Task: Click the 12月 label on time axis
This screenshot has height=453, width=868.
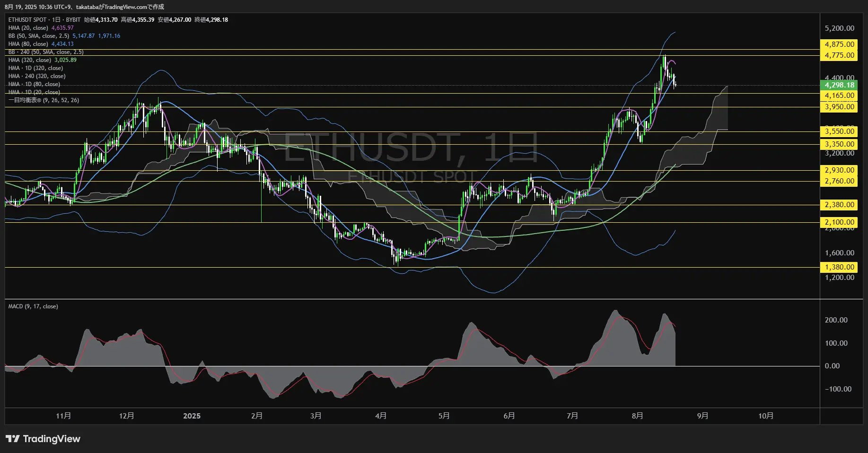Action: 127,416
